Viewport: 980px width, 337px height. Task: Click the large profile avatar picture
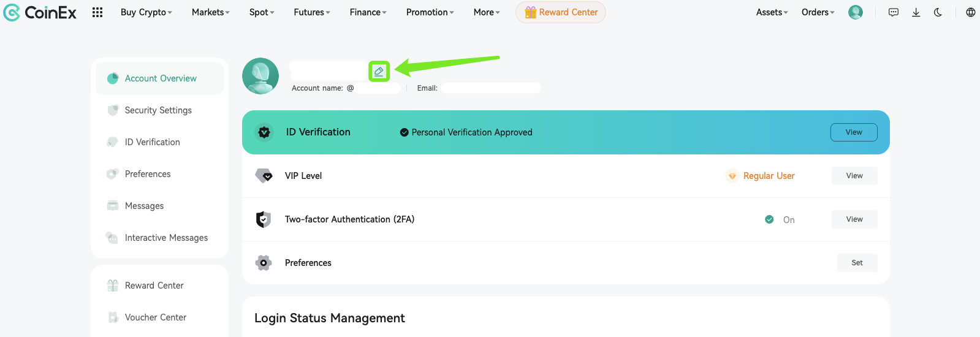click(x=260, y=76)
